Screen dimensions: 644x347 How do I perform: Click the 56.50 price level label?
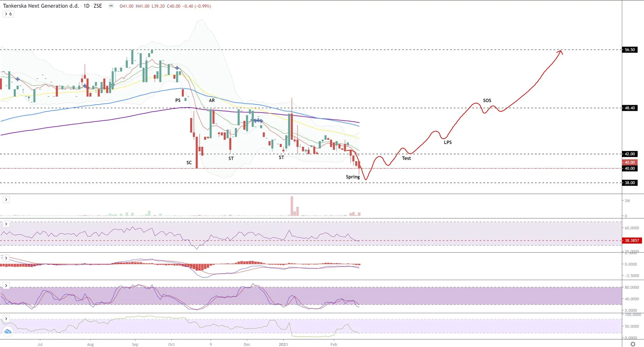(x=629, y=50)
